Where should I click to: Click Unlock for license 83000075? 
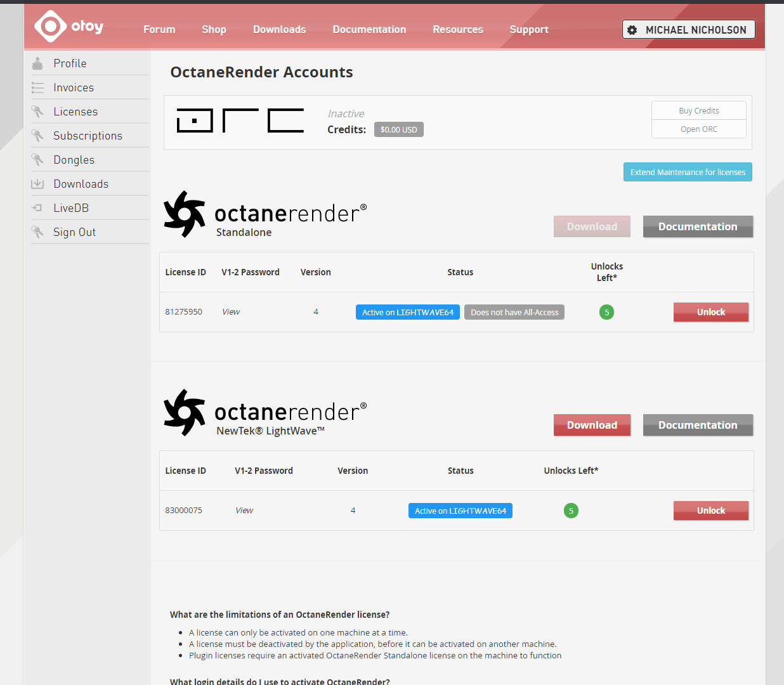pos(711,511)
